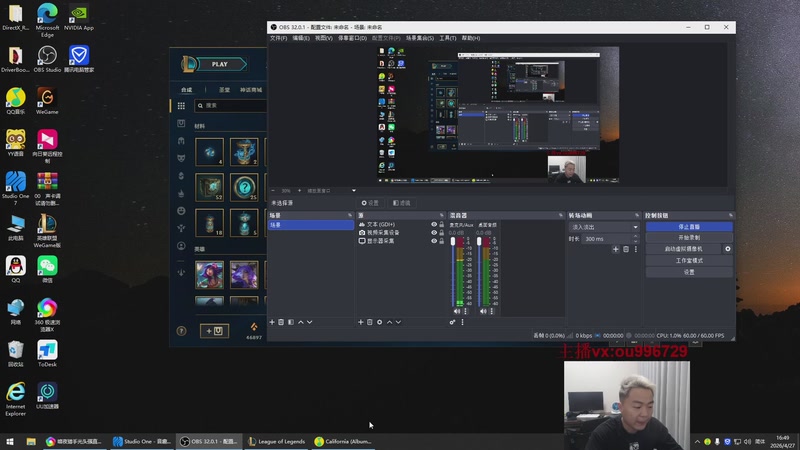800x450 pixels.
Task: Zoom in preview with plus icon
Action: click(299, 191)
